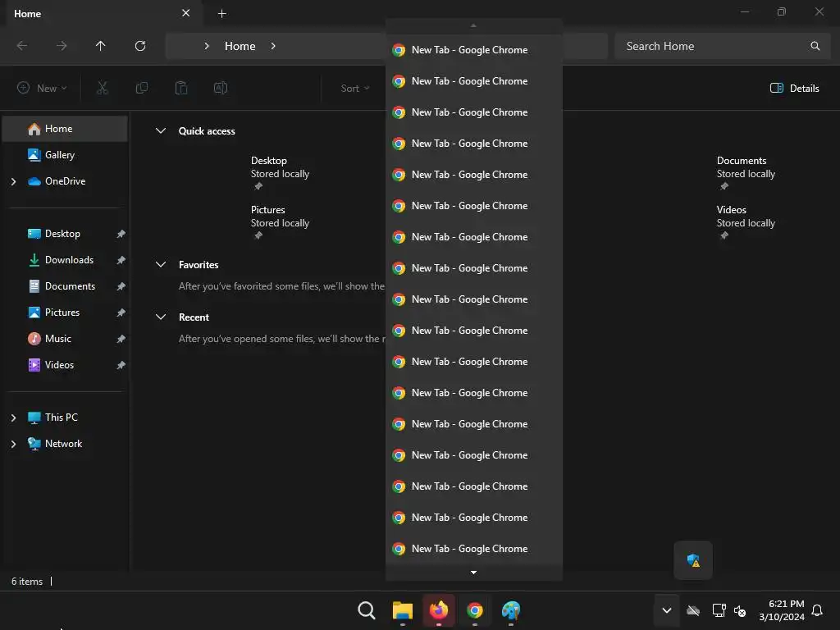Click the Copy icon in toolbar
This screenshot has width=840, height=630.
pos(141,88)
